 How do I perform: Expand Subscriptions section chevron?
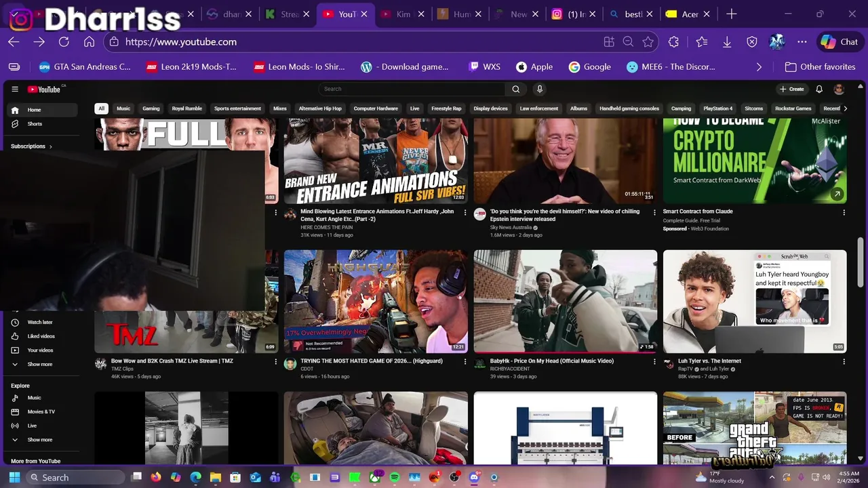pos(50,146)
